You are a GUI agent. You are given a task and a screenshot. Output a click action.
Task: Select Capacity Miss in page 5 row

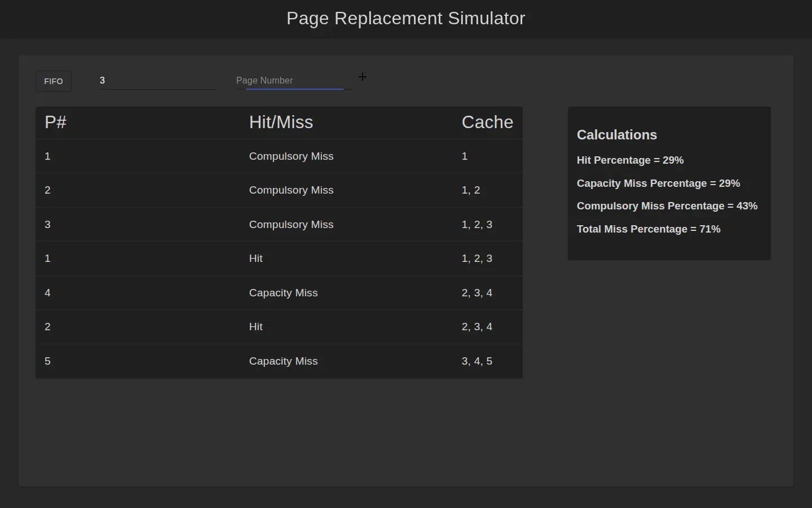[283, 361]
